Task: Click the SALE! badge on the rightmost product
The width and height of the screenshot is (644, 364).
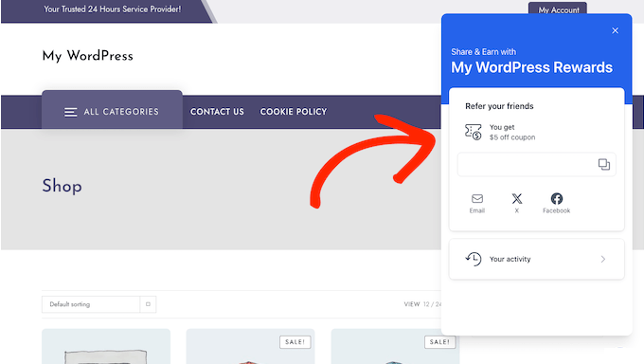Action: 439,342
